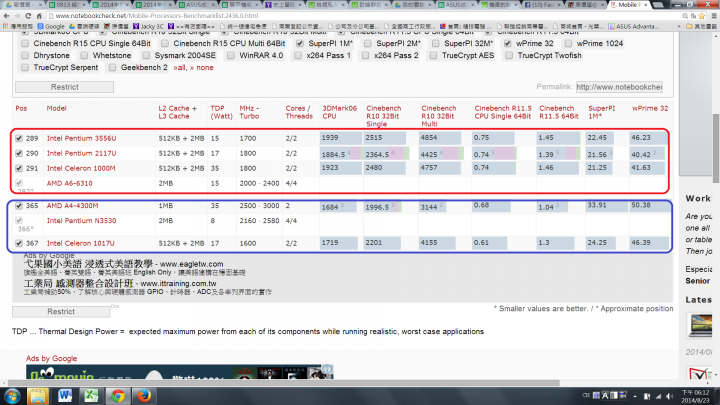Enable the SuperPI 2M checkbox
This screenshot has width=720, height=405.
368,44
